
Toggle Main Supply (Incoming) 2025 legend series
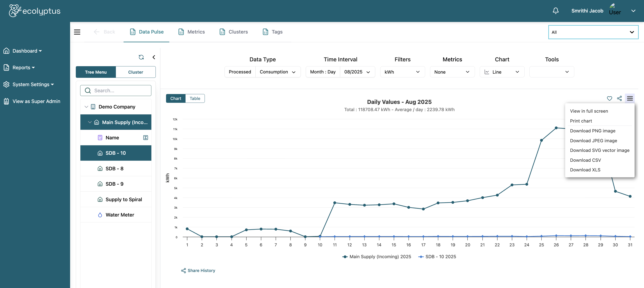(x=380, y=256)
